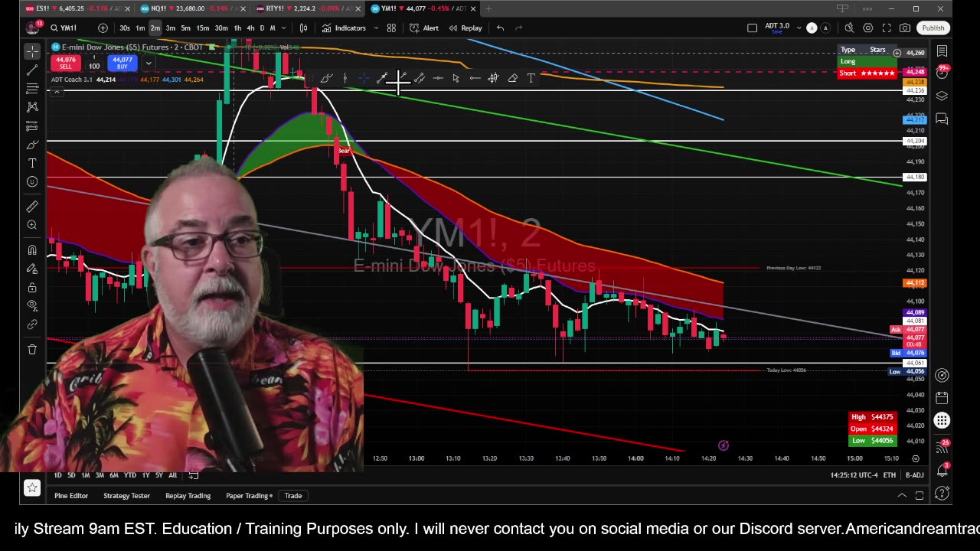Image resolution: width=980 pixels, height=551 pixels.
Task: Toggle magnet mode in left toolbar
Action: pos(32,250)
